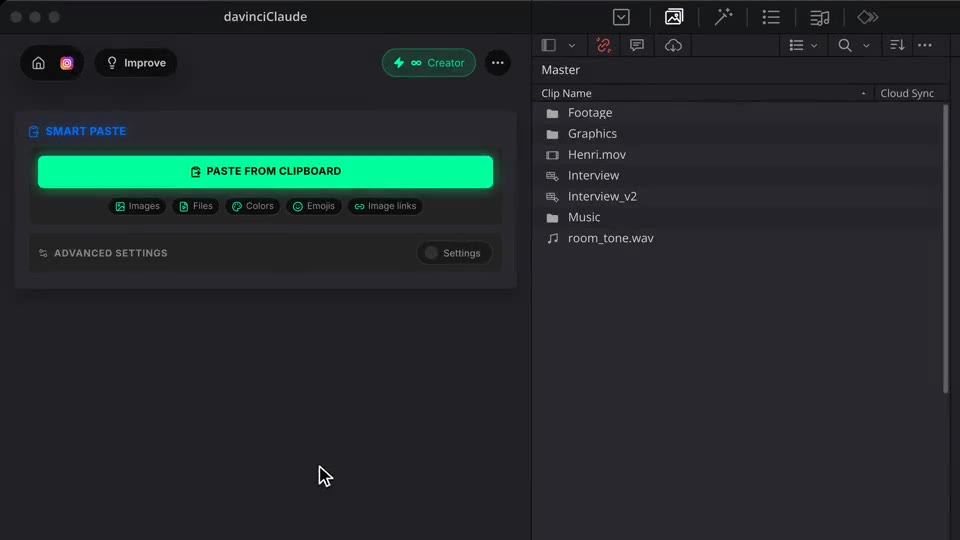Open the three-dot menu beside Creator
The width and height of the screenshot is (960, 540).
(498, 63)
